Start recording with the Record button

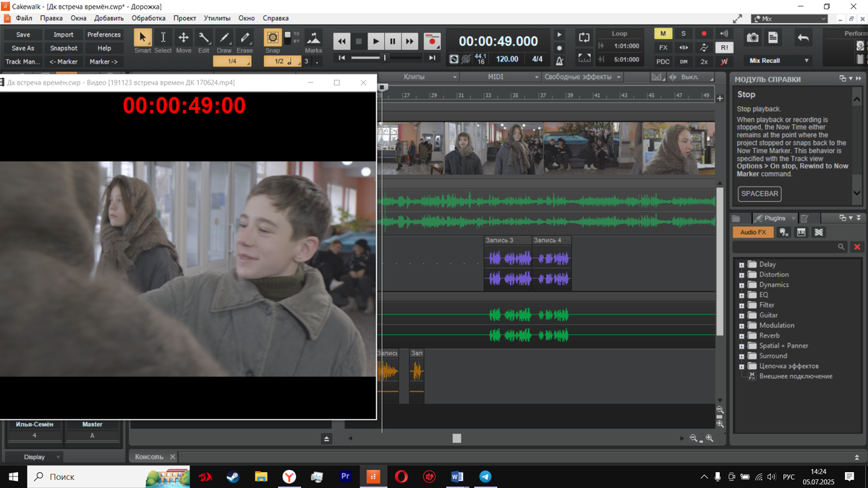432,41
